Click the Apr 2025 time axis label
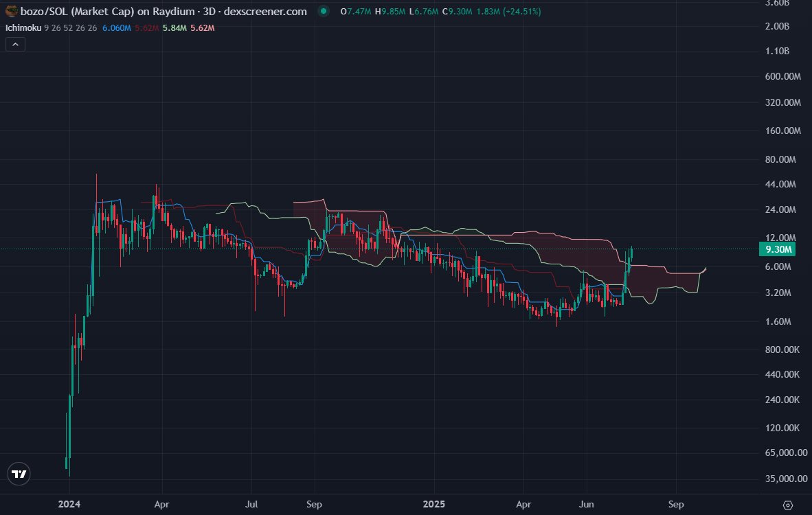The width and height of the screenshot is (812, 515). click(x=523, y=504)
